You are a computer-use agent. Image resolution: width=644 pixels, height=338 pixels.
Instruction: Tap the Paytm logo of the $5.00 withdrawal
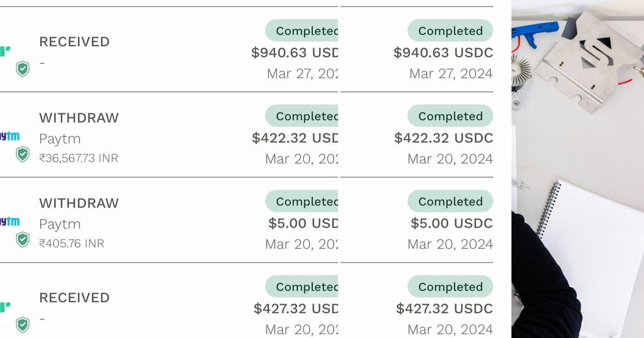10,221
